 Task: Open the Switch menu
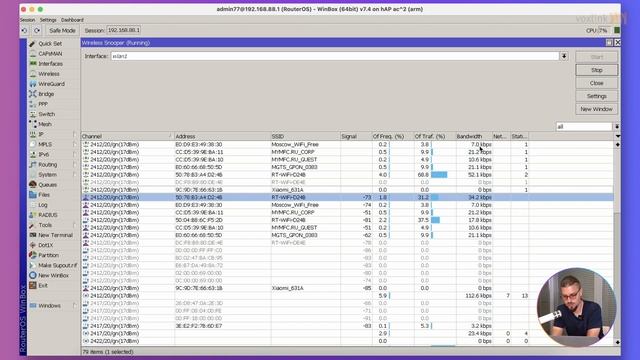46,114
